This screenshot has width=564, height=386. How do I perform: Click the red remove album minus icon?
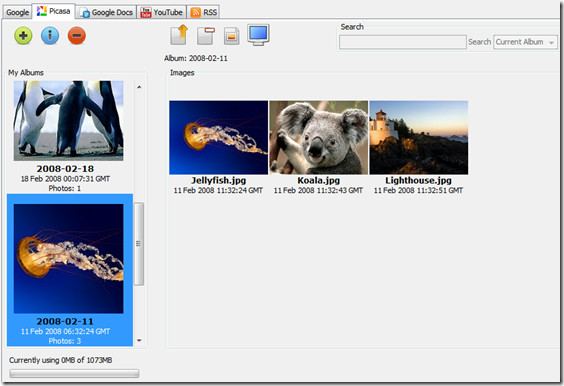[77, 36]
